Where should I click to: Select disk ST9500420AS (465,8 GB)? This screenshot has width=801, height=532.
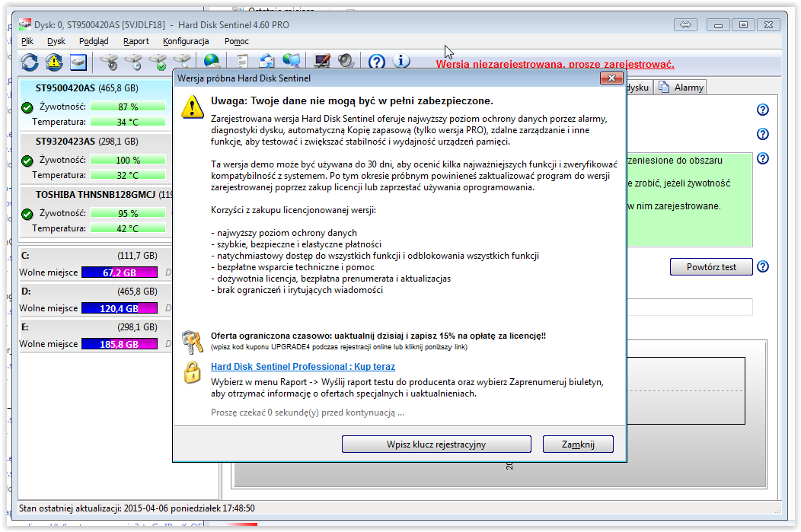tap(87, 88)
